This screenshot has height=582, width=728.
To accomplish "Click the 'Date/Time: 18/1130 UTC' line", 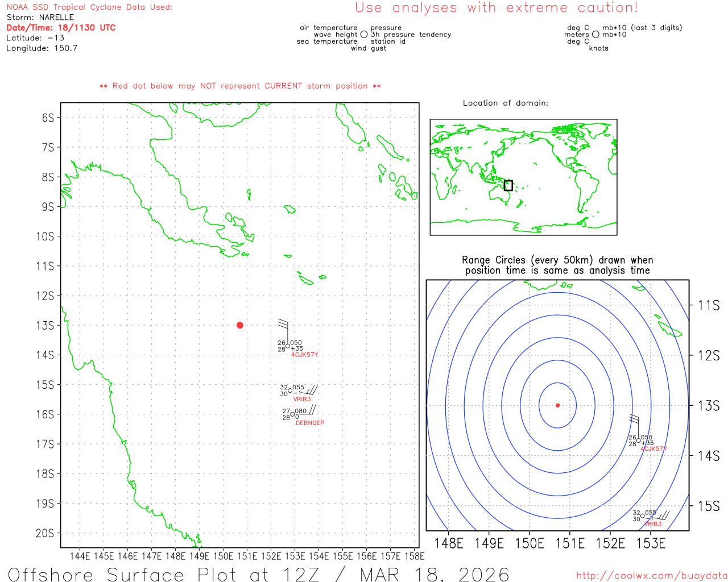I will pyautogui.click(x=61, y=27).
